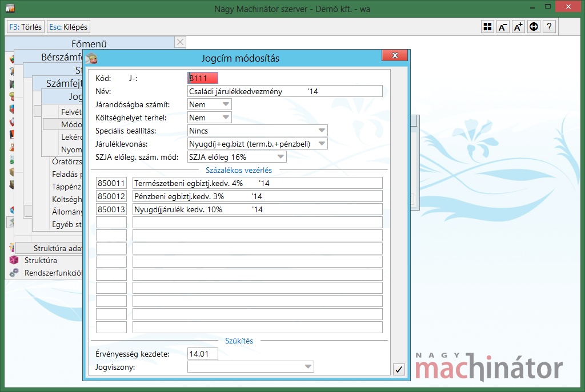Screen dimensions: 585x392
Task: Close the Főmenü panel with its X
Action: coord(180,42)
